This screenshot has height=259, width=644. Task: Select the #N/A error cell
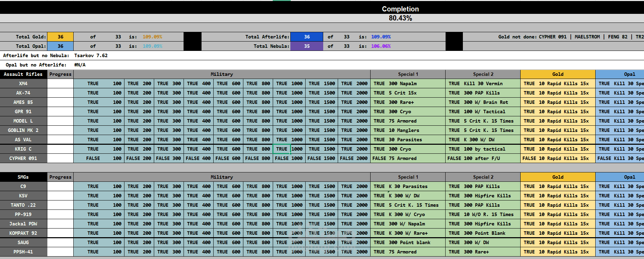click(x=80, y=65)
